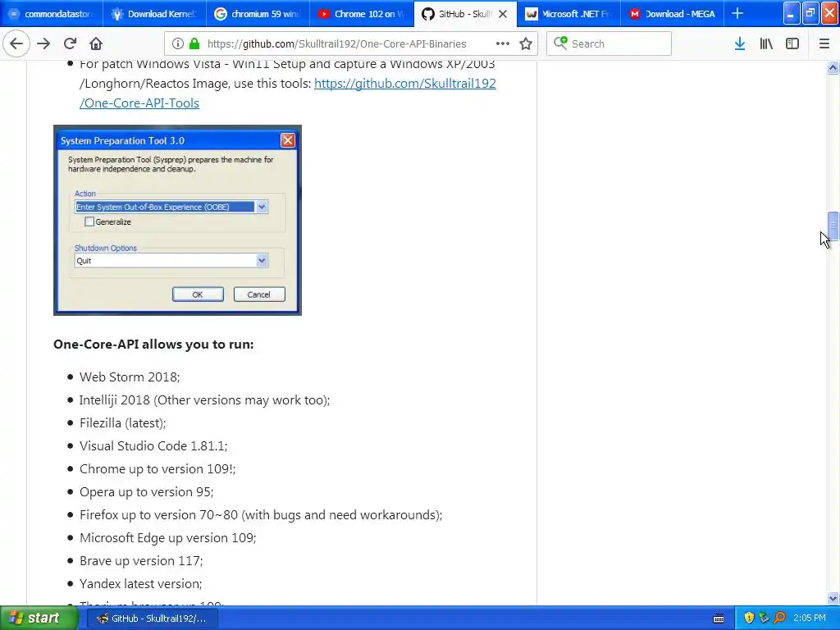Click "One-Core-API allows you to run:" heading
The width and height of the screenshot is (840, 630).
pos(153,345)
